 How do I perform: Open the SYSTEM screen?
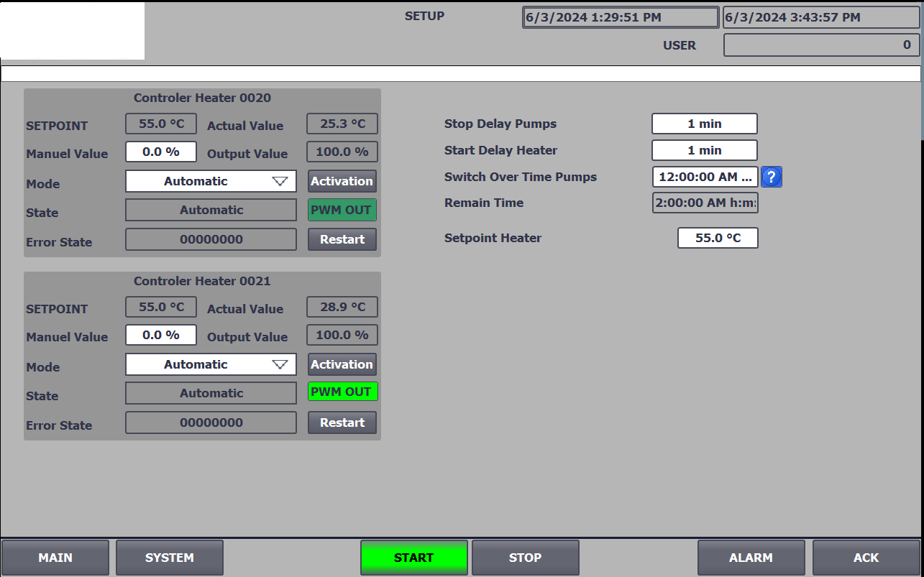pyautogui.click(x=170, y=558)
